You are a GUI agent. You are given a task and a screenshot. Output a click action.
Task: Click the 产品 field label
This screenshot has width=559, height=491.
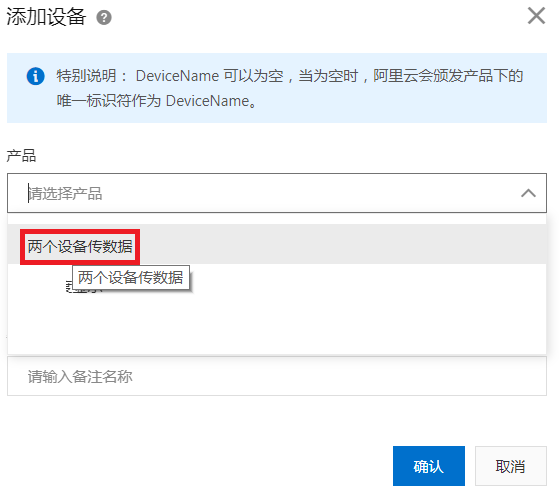[21, 156]
